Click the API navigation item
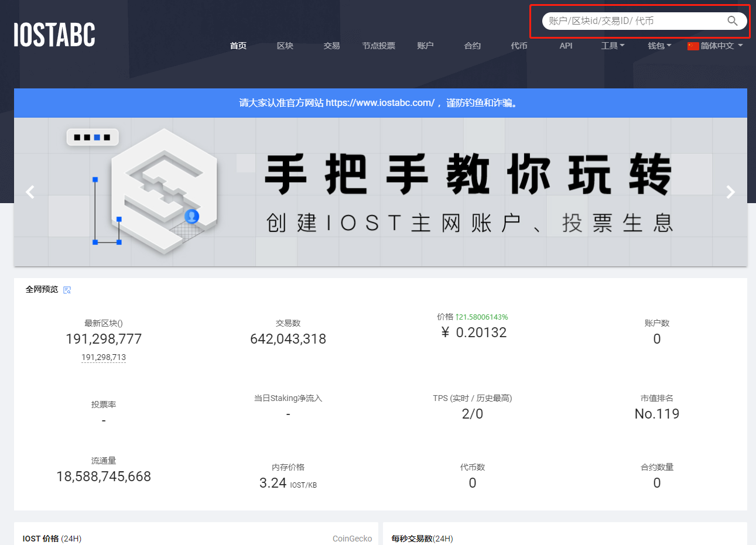Viewport: 756px width, 545px height. pyautogui.click(x=566, y=45)
